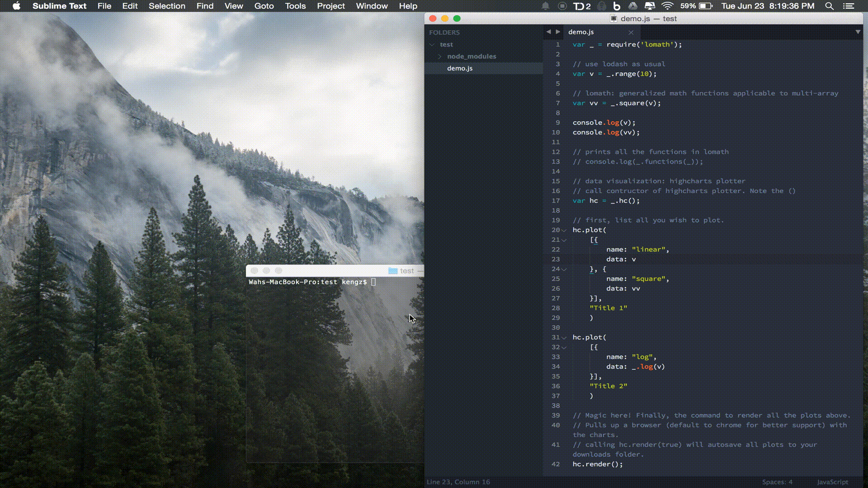
Task: Click the next tab arrow
Action: (558, 32)
